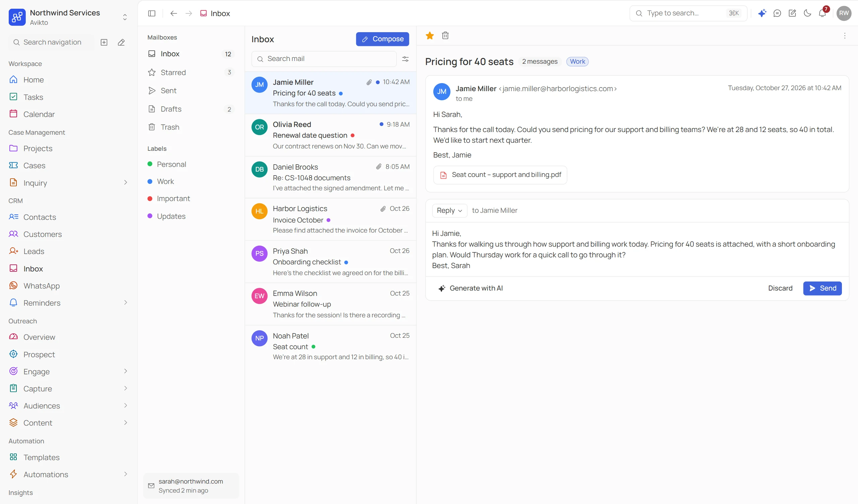Click Generate with AI

[470, 289]
